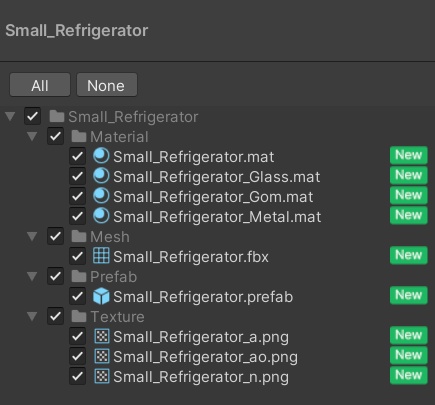Viewport: 435px width, 405px height.
Task: Select the Small_Refrigerator.prefab file name
Action: coord(203,297)
